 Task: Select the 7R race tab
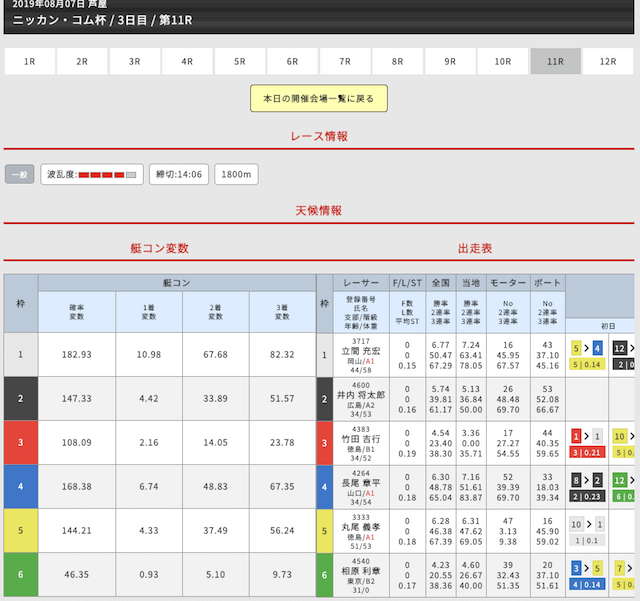point(345,61)
